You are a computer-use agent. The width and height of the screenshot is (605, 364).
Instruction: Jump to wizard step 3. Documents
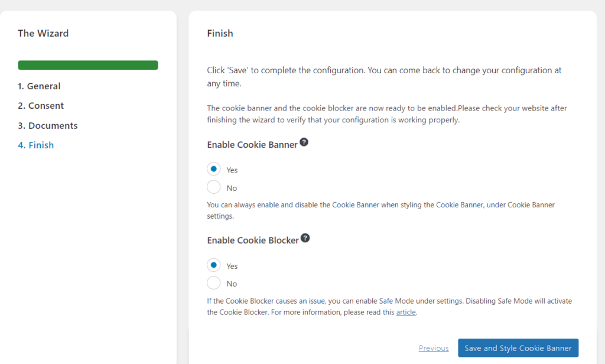[48, 126]
